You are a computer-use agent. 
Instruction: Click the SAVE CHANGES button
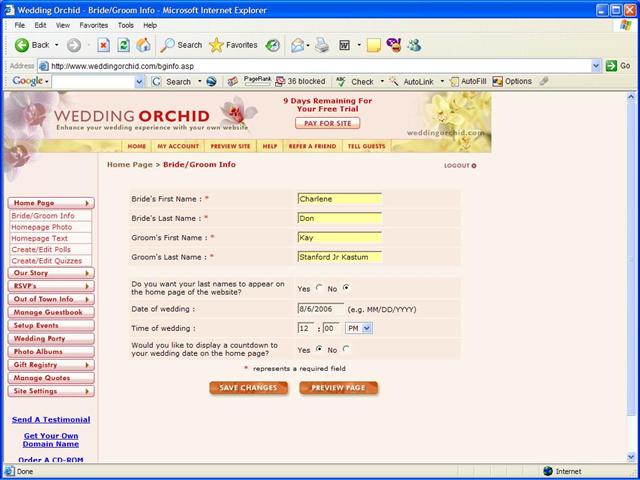click(x=249, y=388)
